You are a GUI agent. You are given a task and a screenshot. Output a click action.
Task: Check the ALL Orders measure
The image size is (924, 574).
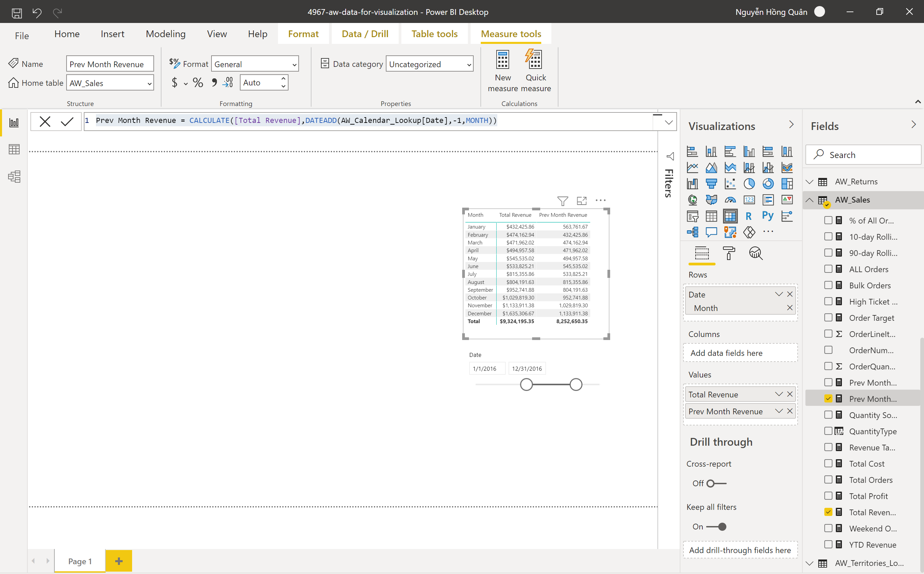point(828,269)
